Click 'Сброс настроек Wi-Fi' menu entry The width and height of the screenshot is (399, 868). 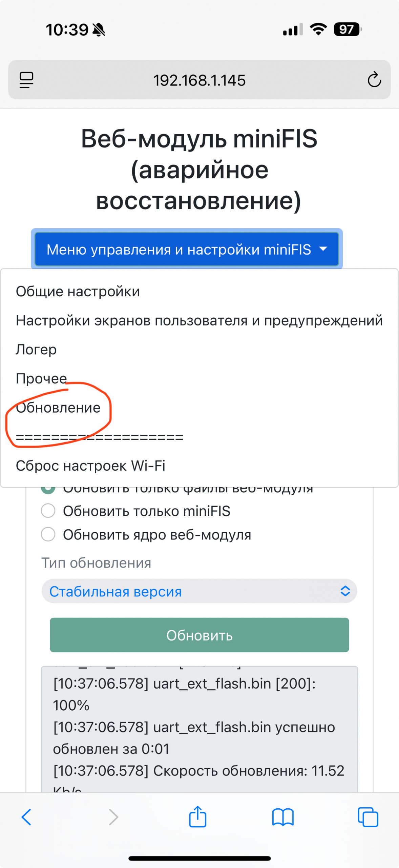pos(90,466)
